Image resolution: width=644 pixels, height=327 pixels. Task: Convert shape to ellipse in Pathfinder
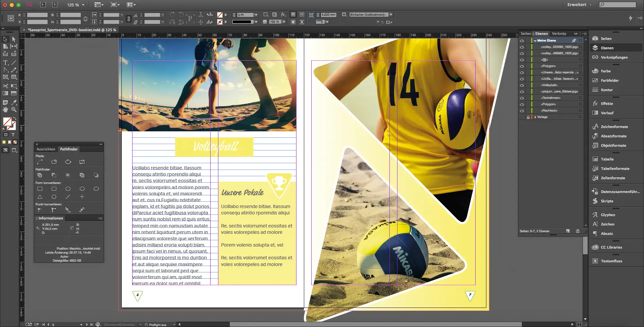click(96, 189)
